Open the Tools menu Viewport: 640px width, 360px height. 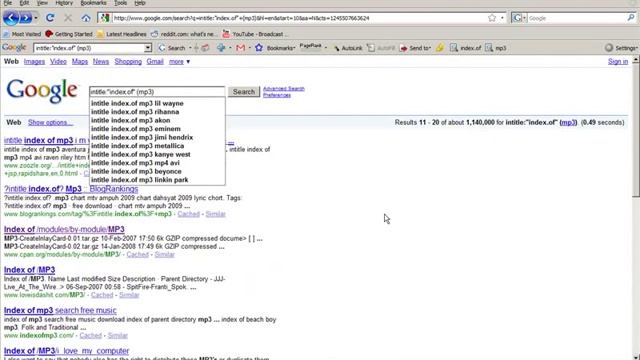pos(120,3)
